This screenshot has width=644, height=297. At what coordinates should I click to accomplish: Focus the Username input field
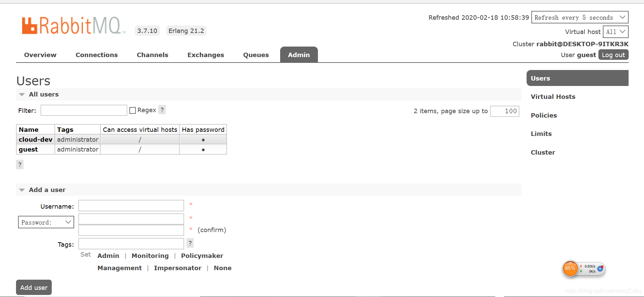[131, 206]
